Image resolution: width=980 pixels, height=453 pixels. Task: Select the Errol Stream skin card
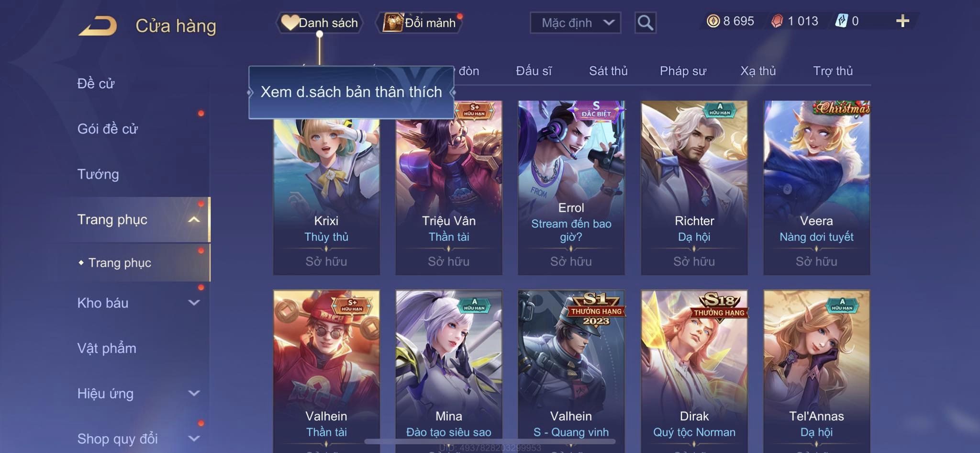pos(571,188)
